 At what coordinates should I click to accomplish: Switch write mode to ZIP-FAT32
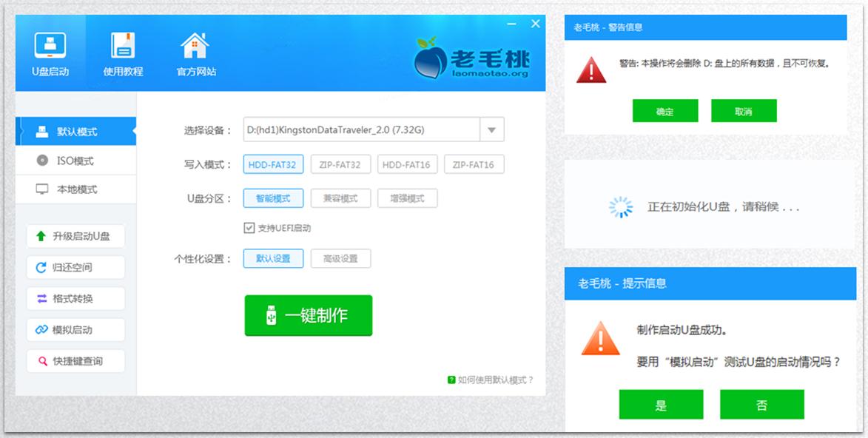(340, 164)
